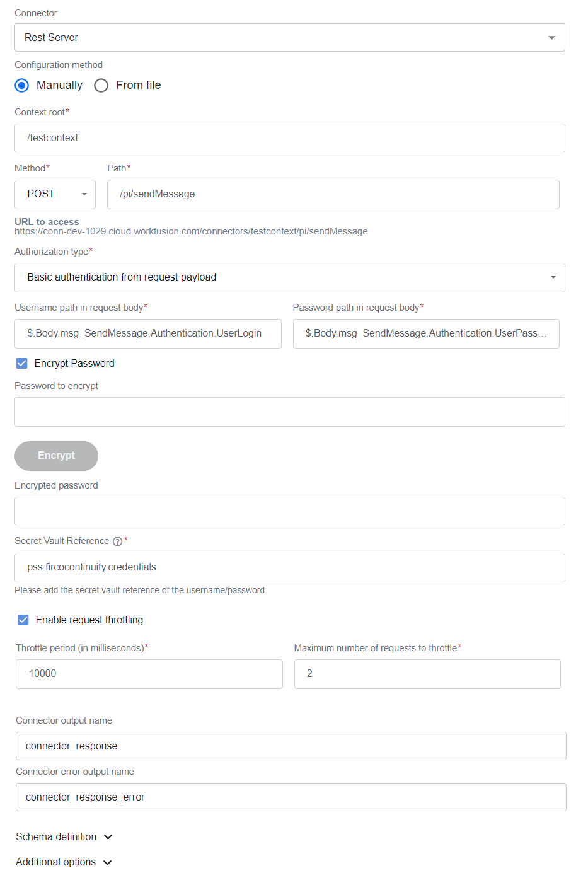The image size is (588, 885).
Task: Open the Connector dropdown arrow
Action: [551, 38]
